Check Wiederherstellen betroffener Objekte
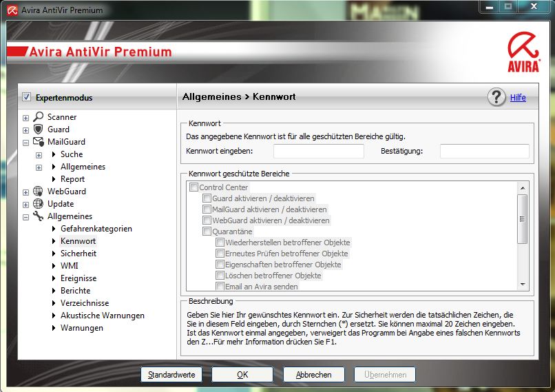The width and height of the screenshot is (555, 392). [220, 243]
